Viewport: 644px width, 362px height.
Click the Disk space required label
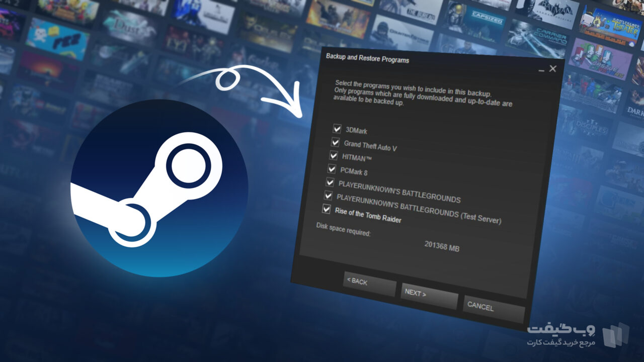click(x=343, y=230)
